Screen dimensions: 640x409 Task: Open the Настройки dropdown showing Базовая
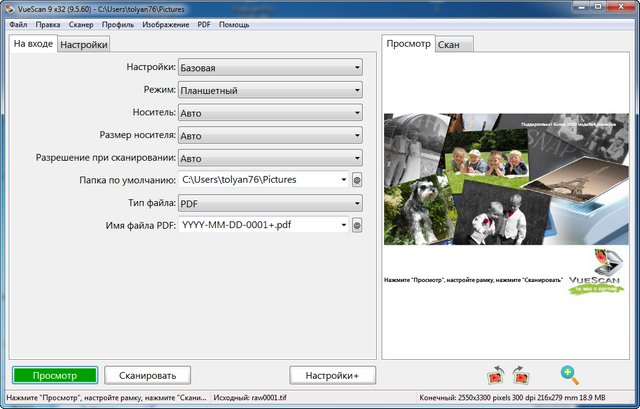click(270, 67)
